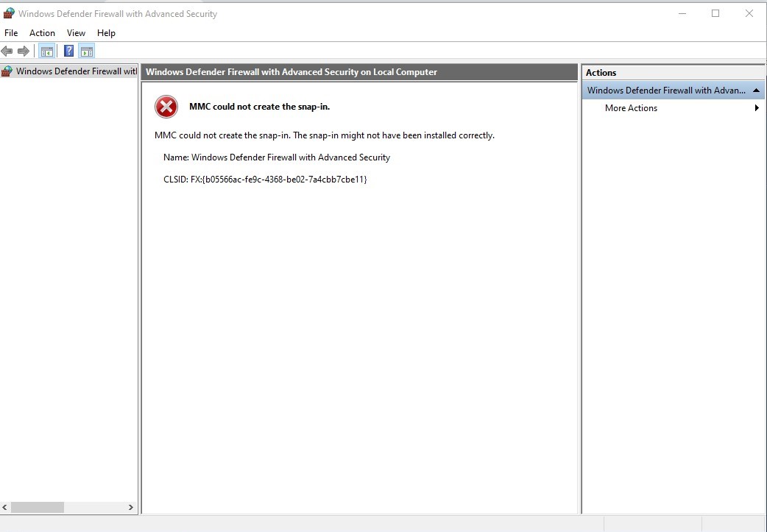The image size is (767, 532).
Task: Toggle Show/Hide Console Tree toolbar icon
Action: pos(47,51)
